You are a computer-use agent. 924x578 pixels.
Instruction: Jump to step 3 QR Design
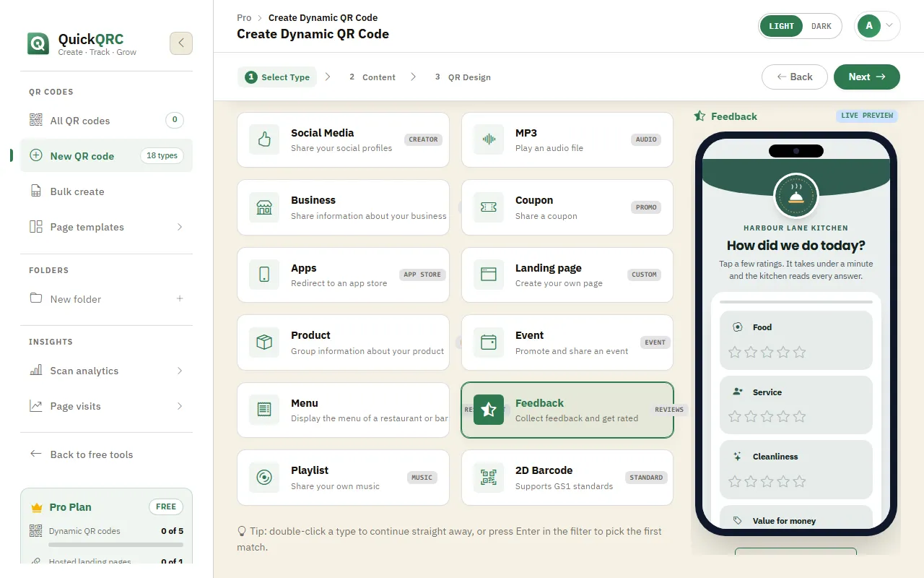(463, 77)
